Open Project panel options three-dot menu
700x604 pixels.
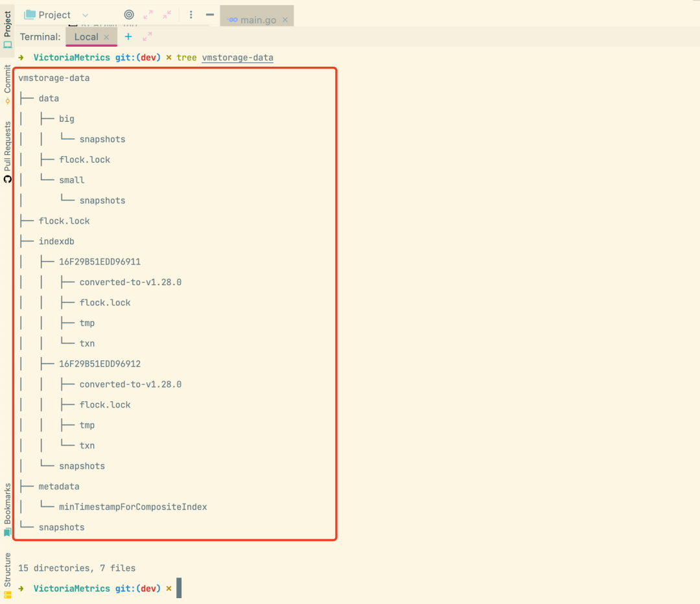(x=191, y=14)
